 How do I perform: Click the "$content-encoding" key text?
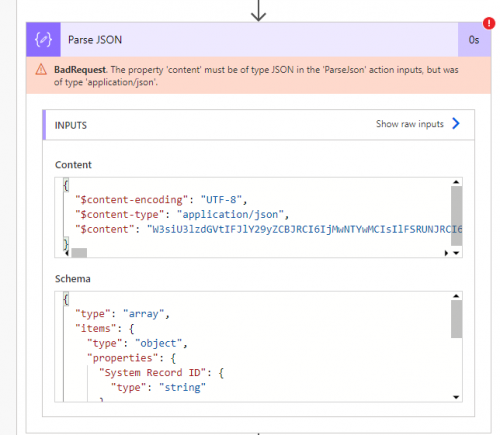pos(132,200)
